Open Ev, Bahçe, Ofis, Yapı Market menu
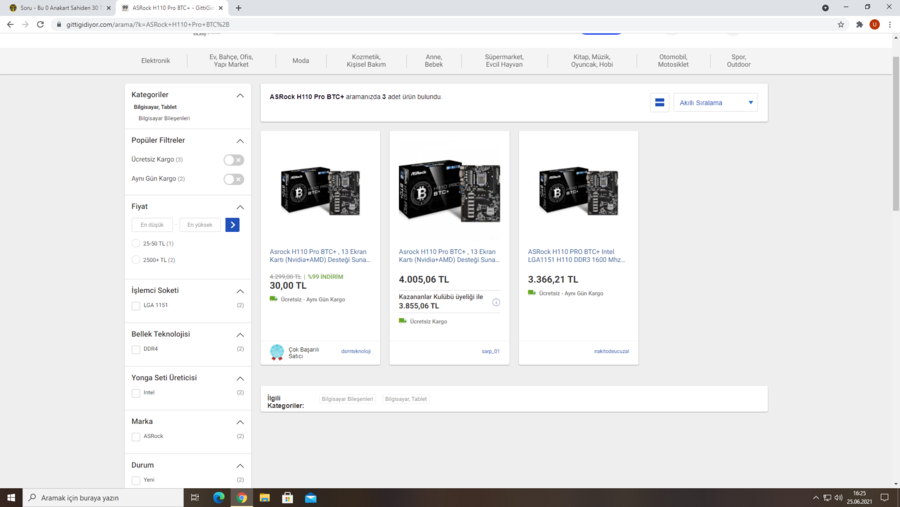The height and width of the screenshot is (507, 900). pos(231,61)
